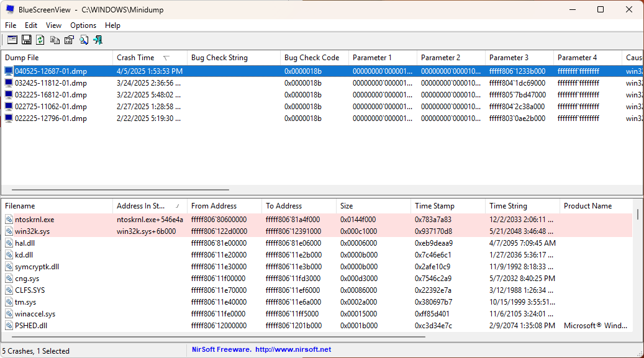Open the nirsoft.net link in status bar
This screenshot has height=358, width=644.
point(293,349)
